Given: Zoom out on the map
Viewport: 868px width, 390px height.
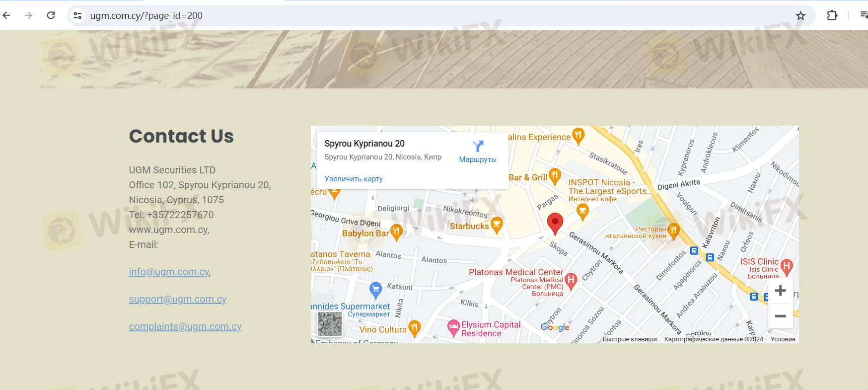Looking at the screenshot, I should coord(780,316).
